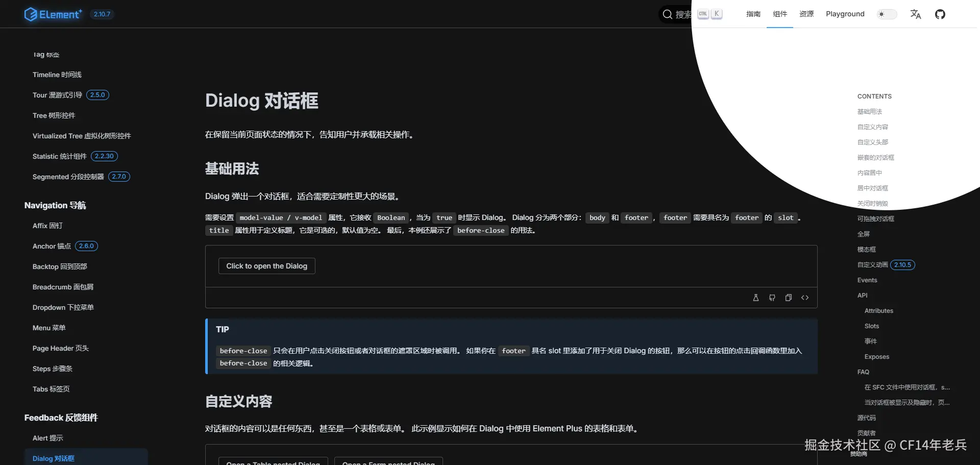Open the language translation menu icon
The height and width of the screenshot is (465, 980).
click(916, 14)
